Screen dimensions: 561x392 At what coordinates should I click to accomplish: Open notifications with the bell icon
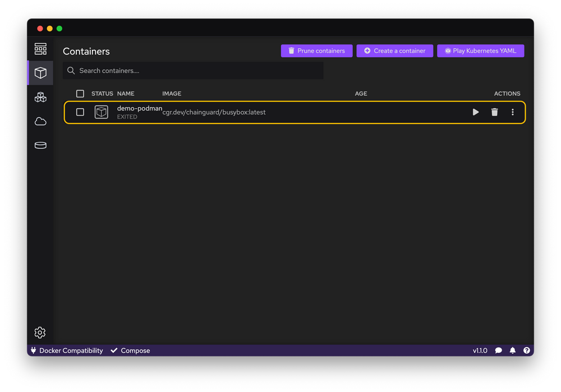(512, 350)
